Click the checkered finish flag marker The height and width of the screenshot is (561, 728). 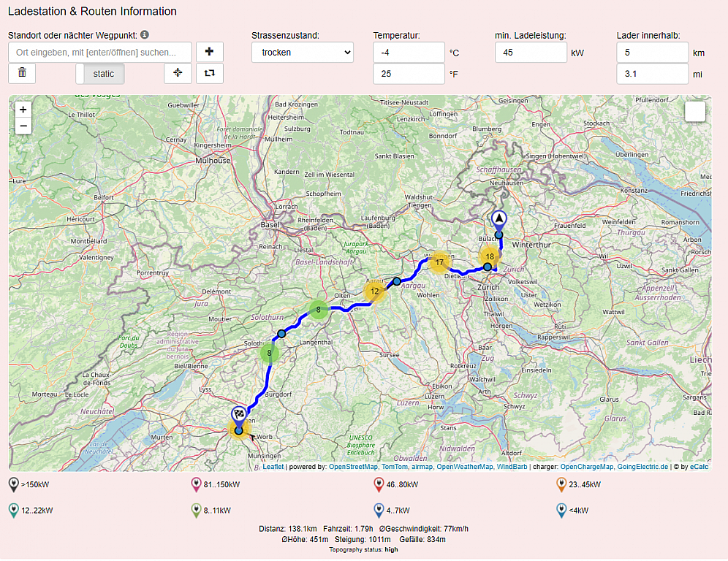click(238, 415)
